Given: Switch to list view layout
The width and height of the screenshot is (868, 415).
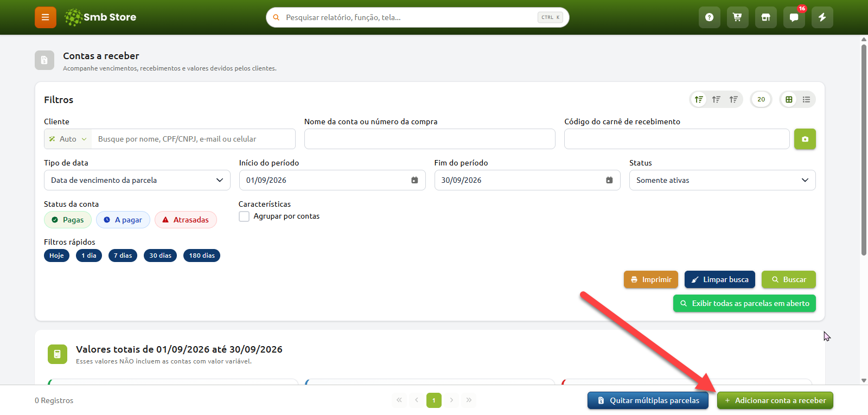Looking at the screenshot, I should [x=807, y=99].
